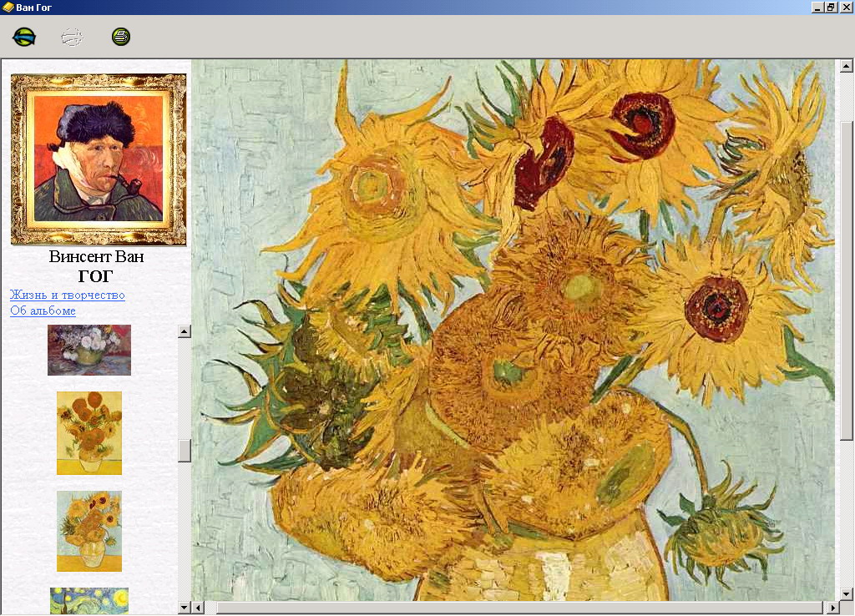This screenshot has width=855, height=616.
Task: Click thumbnail list scroll-down arrow
Action: click(x=185, y=608)
